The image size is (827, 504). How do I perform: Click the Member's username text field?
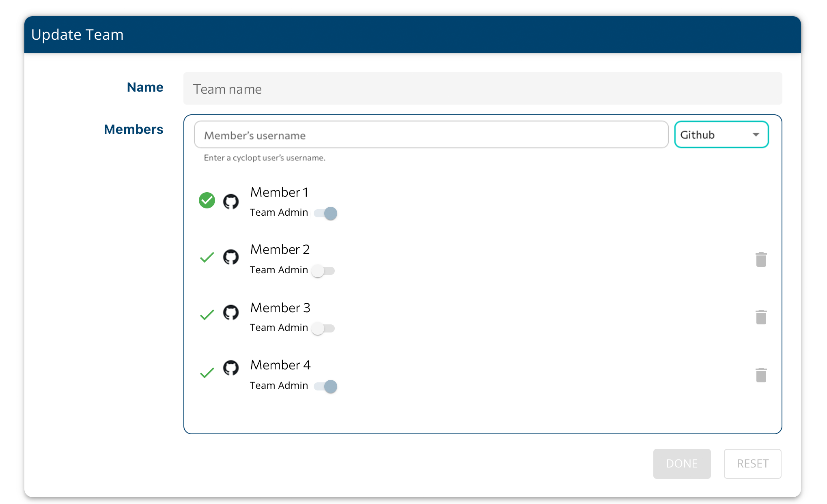[x=431, y=135]
